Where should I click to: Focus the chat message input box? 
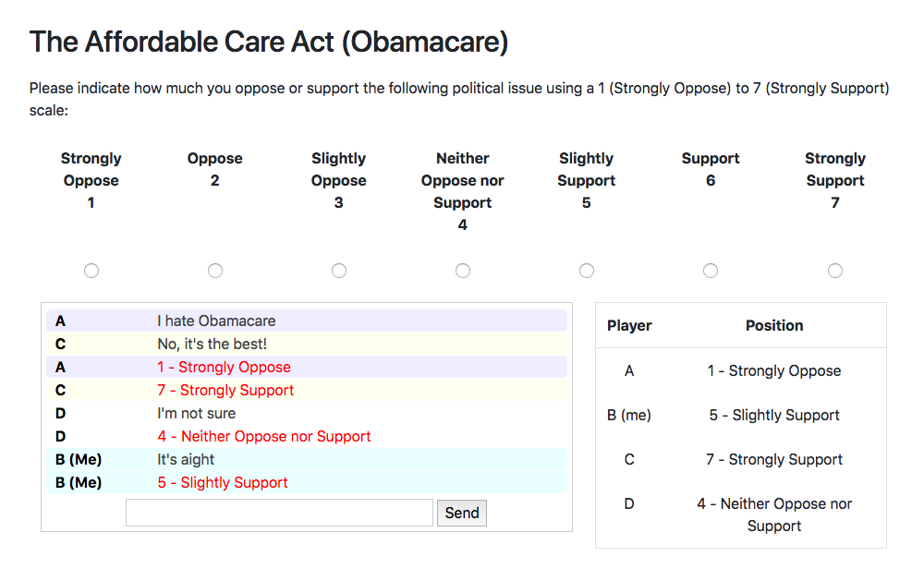[x=279, y=513]
